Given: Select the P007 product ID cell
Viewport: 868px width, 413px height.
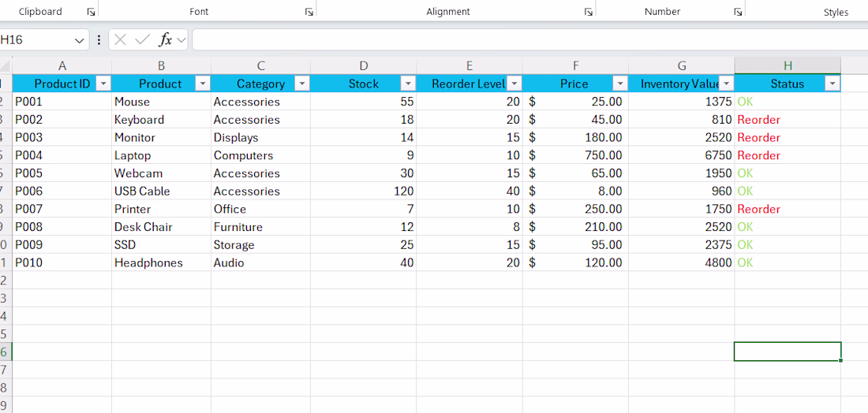Looking at the screenshot, I should tap(62, 209).
